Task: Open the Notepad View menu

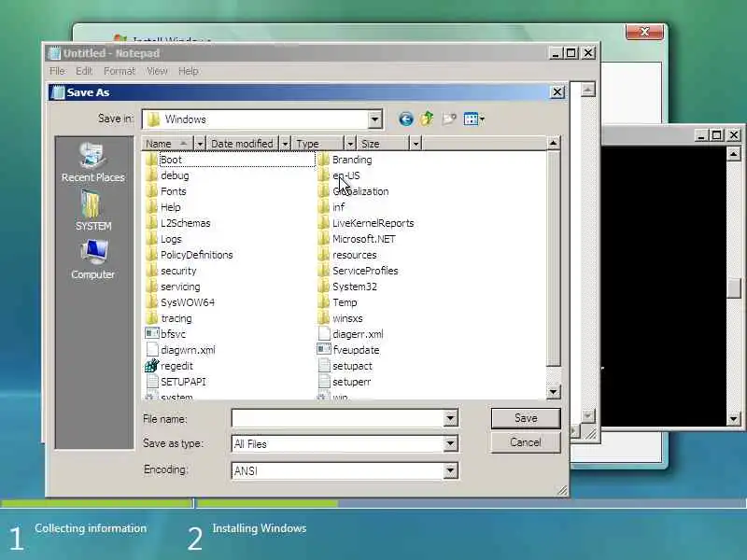Action: click(157, 71)
